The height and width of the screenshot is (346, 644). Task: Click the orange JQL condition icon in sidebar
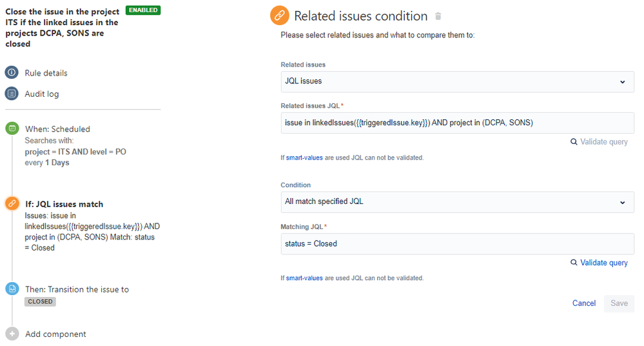(12, 204)
